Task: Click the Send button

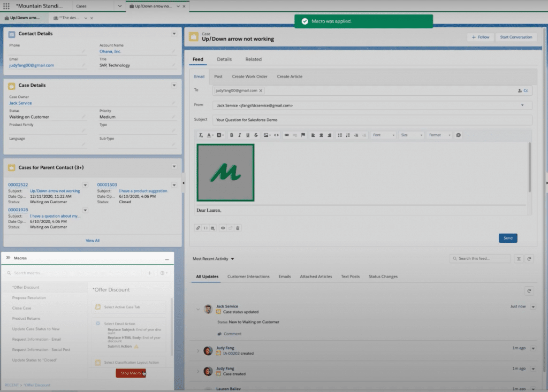Action: 507,237
